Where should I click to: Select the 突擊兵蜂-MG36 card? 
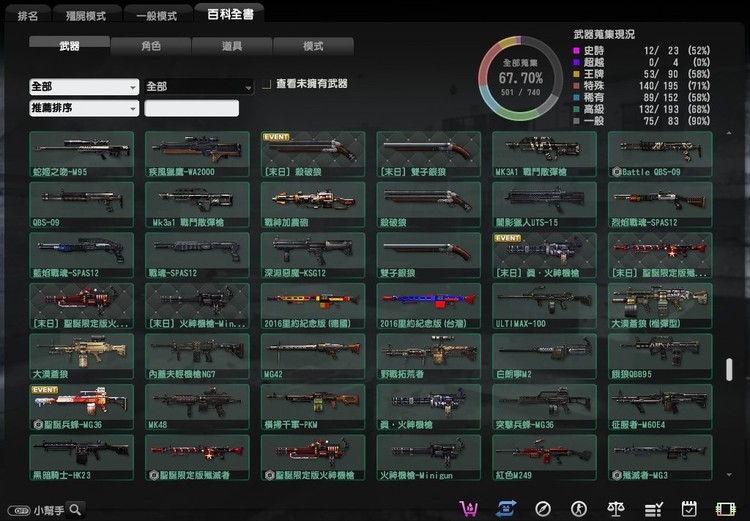point(544,407)
